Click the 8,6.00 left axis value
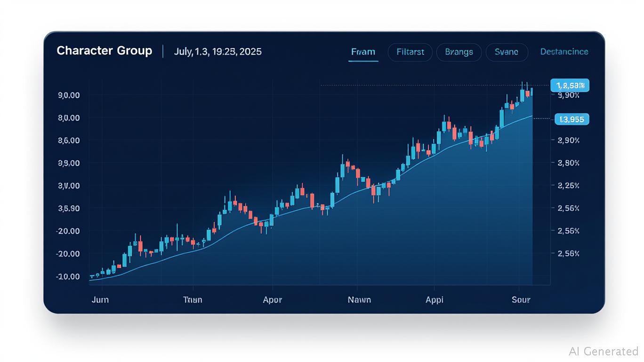Viewport: 644px width, 362px height. (68, 140)
